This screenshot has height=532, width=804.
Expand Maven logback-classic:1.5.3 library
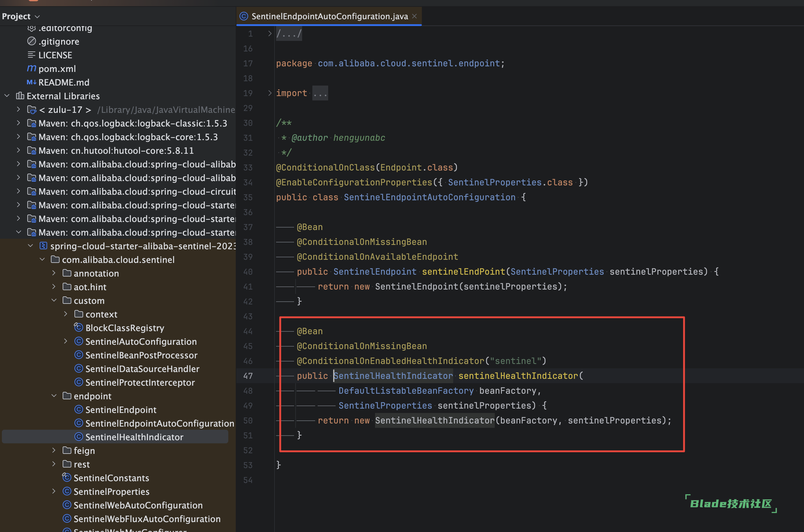pyautogui.click(x=19, y=123)
